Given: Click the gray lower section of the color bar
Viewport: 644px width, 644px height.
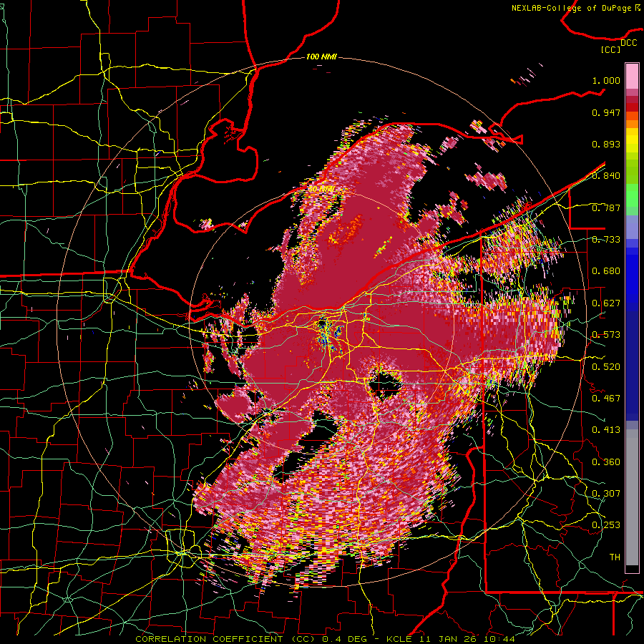Looking at the screenshot, I should (632, 497).
